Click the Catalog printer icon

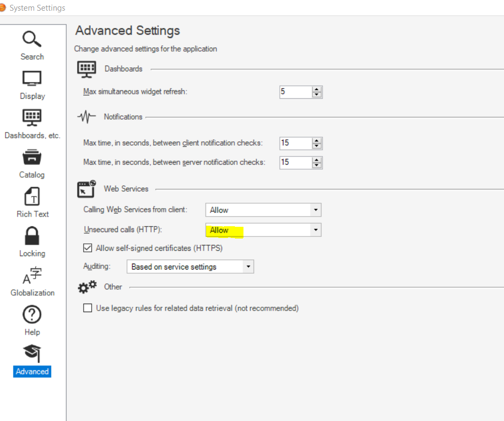click(32, 157)
